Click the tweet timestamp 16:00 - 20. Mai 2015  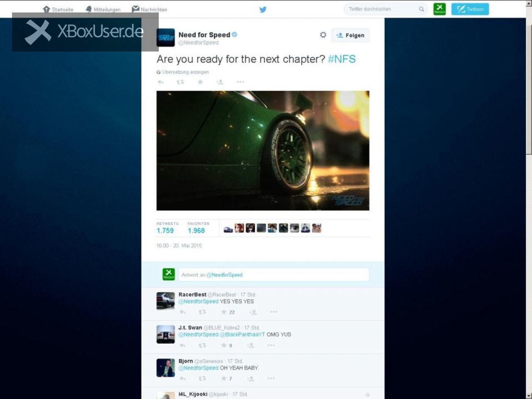tap(179, 246)
